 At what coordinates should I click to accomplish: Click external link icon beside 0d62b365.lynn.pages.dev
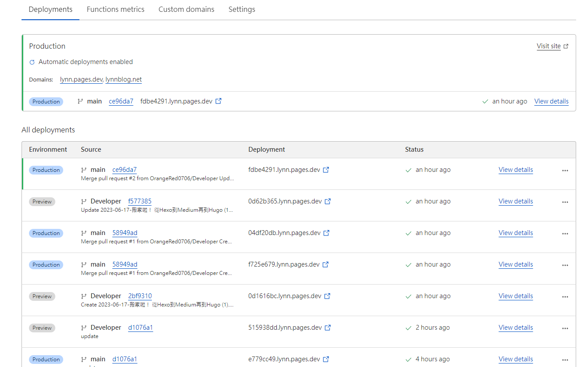point(328,202)
